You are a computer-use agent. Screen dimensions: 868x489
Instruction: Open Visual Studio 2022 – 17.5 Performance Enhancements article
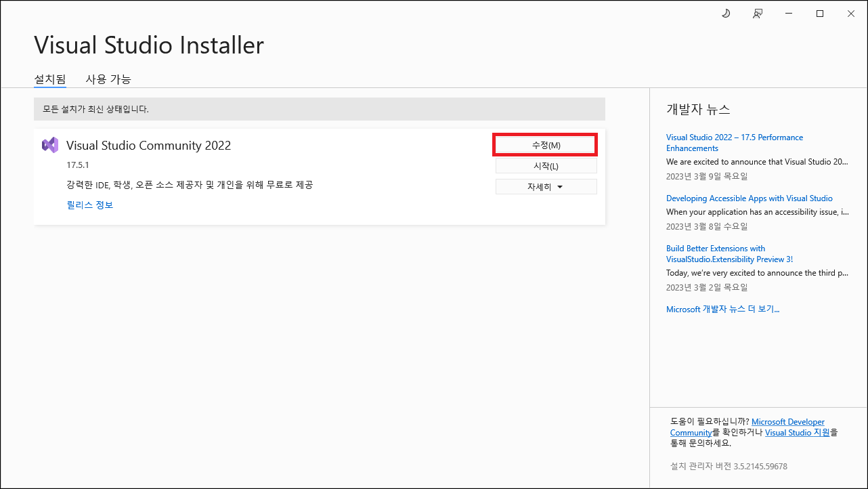tap(735, 142)
